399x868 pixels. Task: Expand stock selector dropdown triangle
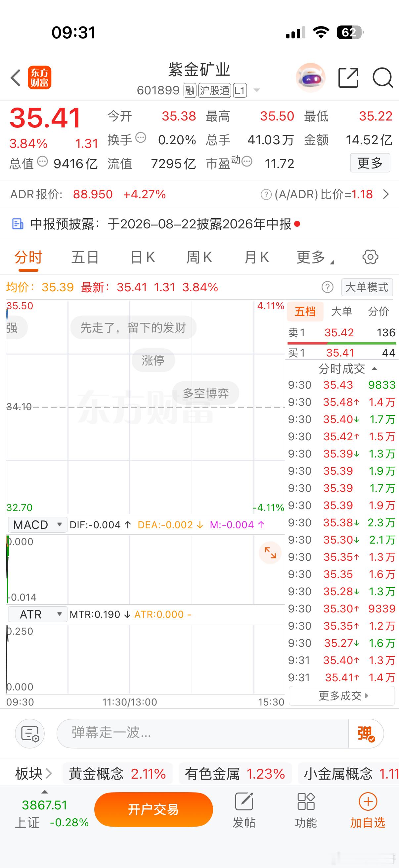tap(257, 90)
